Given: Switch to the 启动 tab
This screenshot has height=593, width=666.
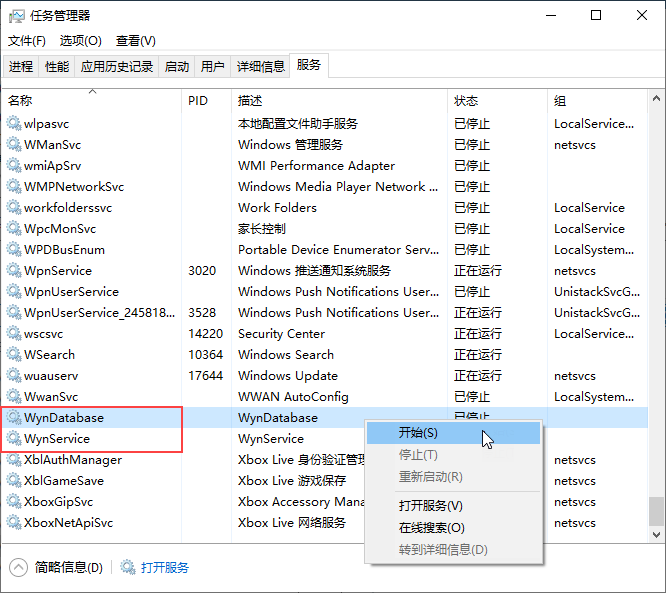Looking at the screenshot, I should pyautogui.click(x=177, y=66).
